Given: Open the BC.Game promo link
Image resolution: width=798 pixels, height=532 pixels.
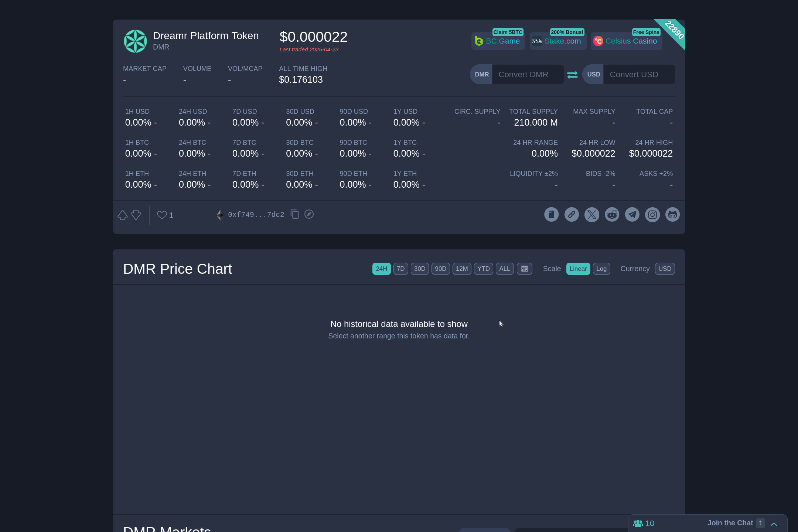Looking at the screenshot, I should [x=498, y=41].
